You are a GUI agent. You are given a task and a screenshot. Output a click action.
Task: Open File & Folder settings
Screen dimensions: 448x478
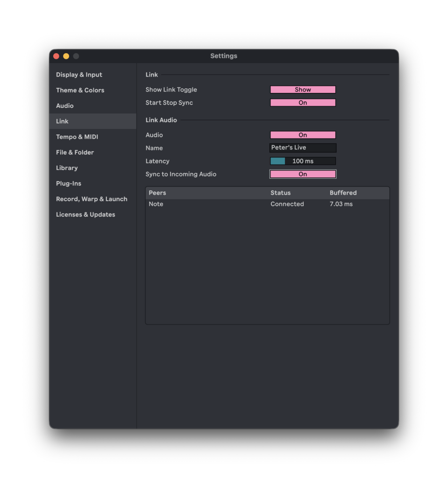(x=75, y=152)
